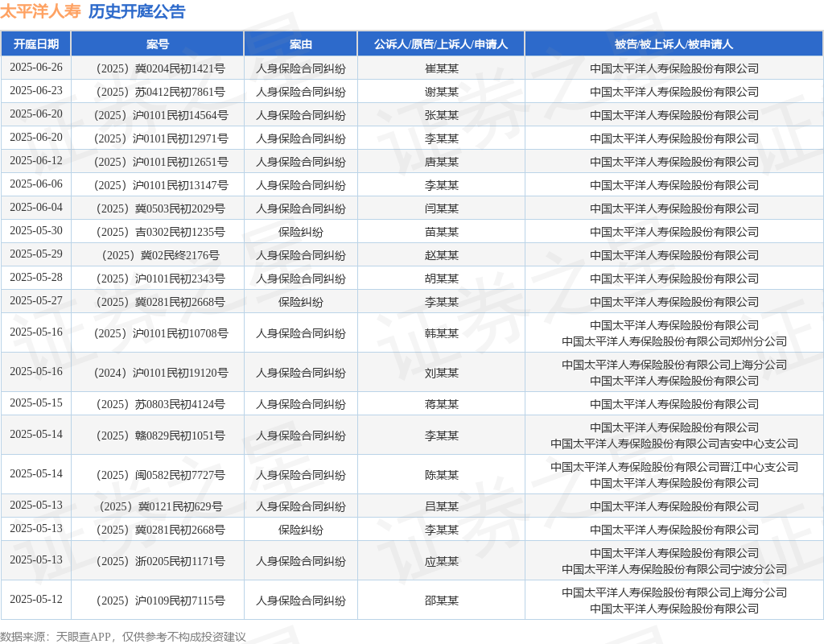The width and height of the screenshot is (824, 644).
Task: Click plaintiff name 谢某某
Action: click(442, 92)
